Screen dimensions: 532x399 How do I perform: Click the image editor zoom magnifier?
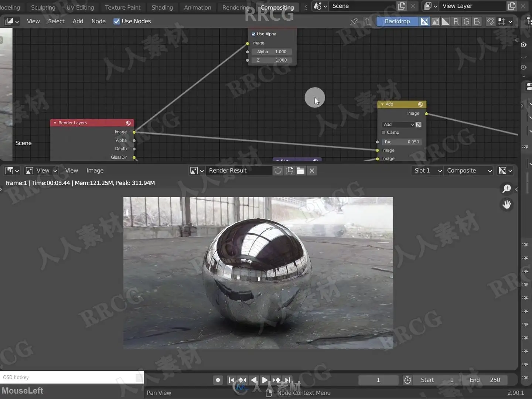[x=507, y=189]
